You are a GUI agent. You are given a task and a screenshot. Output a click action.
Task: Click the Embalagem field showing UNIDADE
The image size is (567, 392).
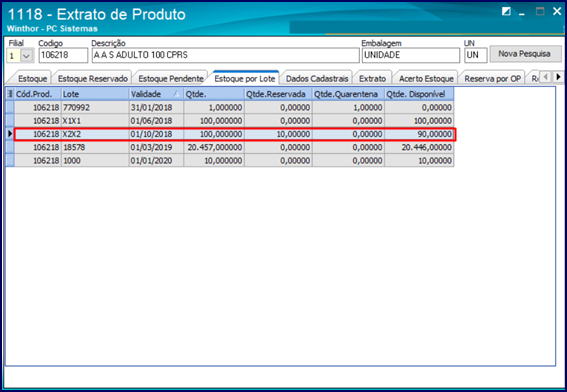pyautogui.click(x=411, y=55)
